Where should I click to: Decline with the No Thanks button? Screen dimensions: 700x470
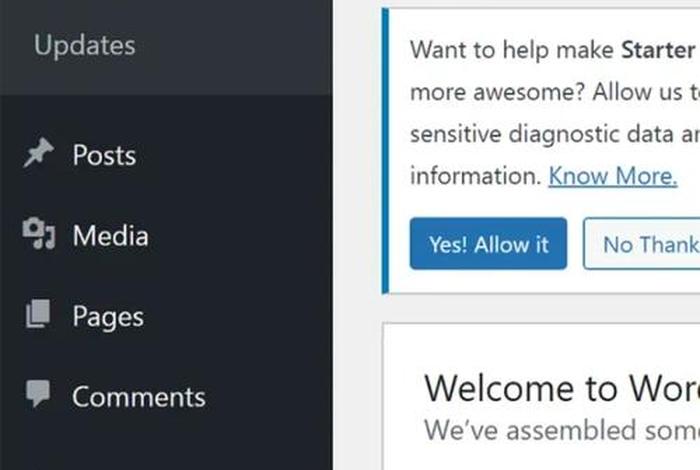click(642, 244)
